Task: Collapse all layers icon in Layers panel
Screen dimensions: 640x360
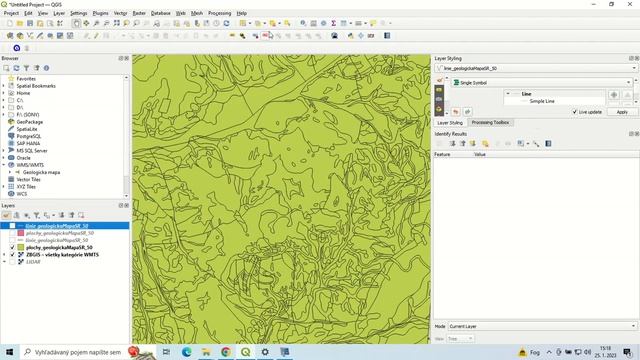Action: click(71, 216)
